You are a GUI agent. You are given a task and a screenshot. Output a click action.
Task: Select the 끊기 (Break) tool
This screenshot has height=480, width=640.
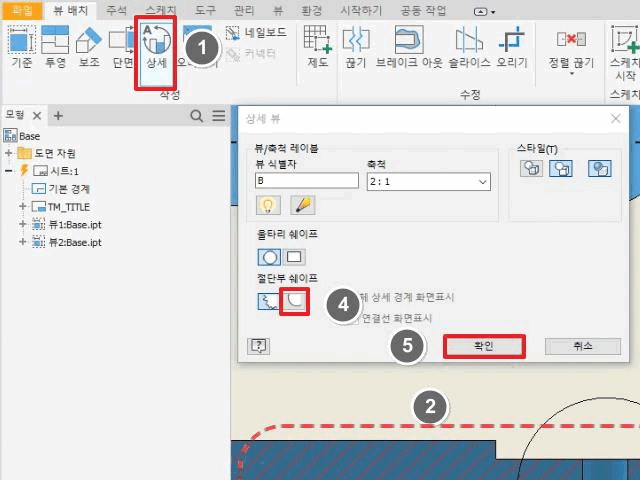pyautogui.click(x=356, y=47)
